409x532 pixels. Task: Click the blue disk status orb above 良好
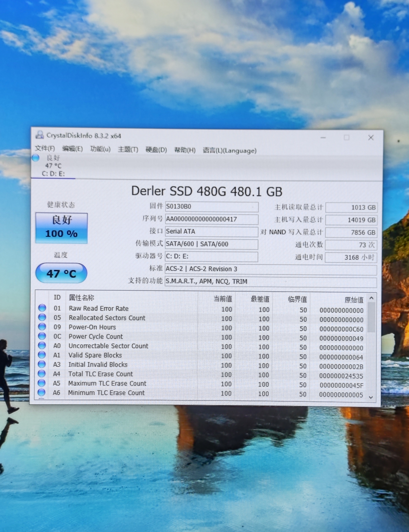point(36,158)
